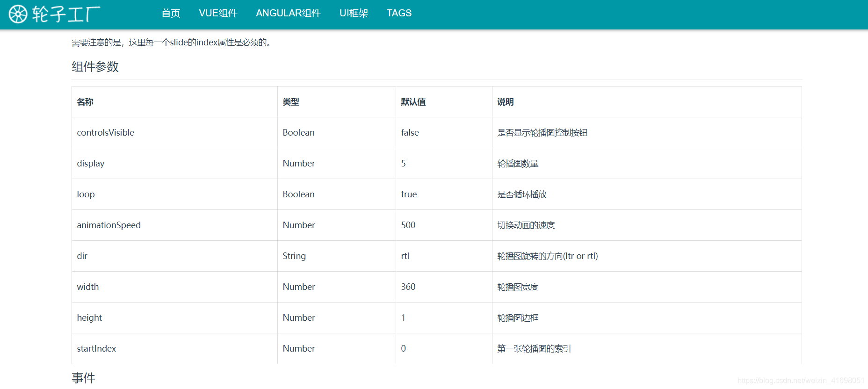Viewport: 868px width, 389px height.
Task: Click description 第一张轮播图的索引
Action: pos(534,349)
